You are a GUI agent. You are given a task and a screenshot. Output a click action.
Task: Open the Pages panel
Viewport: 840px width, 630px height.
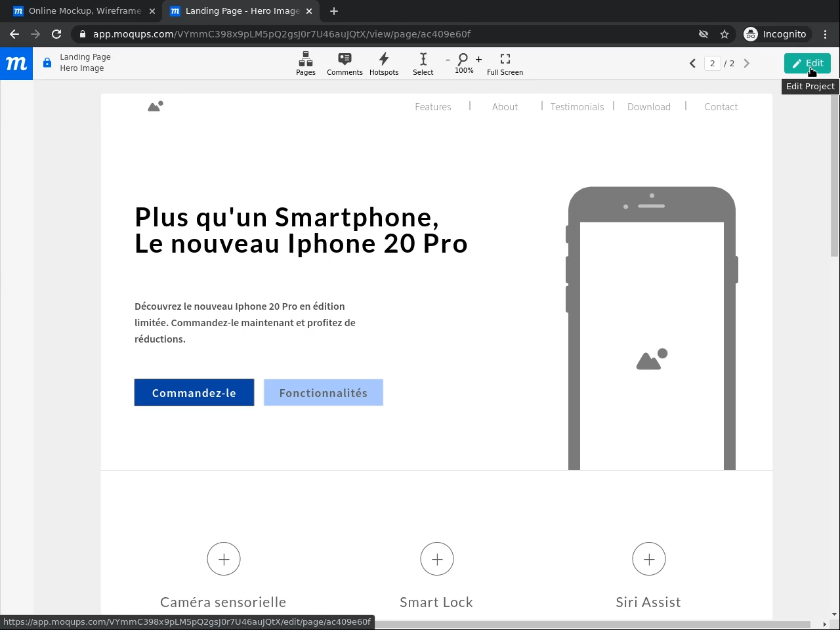pyautogui.click(x=306, y=64)
